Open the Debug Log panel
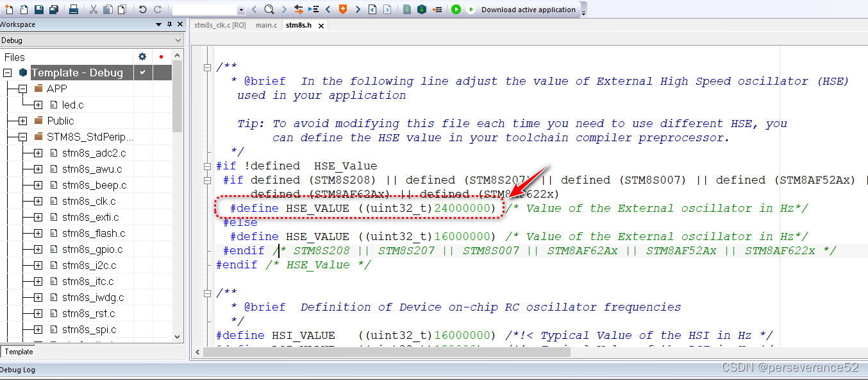This screenshot has width=868, height=380. coord(18,370)
